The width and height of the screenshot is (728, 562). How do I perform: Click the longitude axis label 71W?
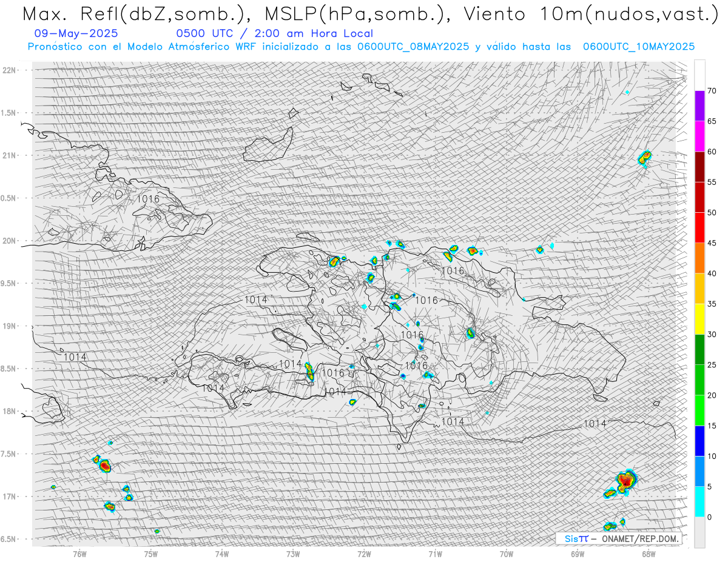(435, 554)
